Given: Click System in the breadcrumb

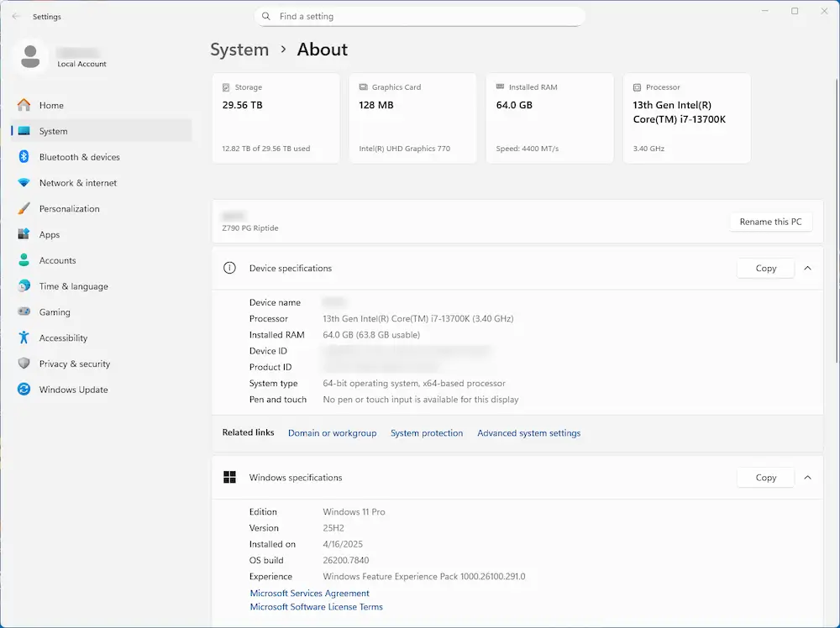Looking at the screenshot, I should (x=239, y=50).
